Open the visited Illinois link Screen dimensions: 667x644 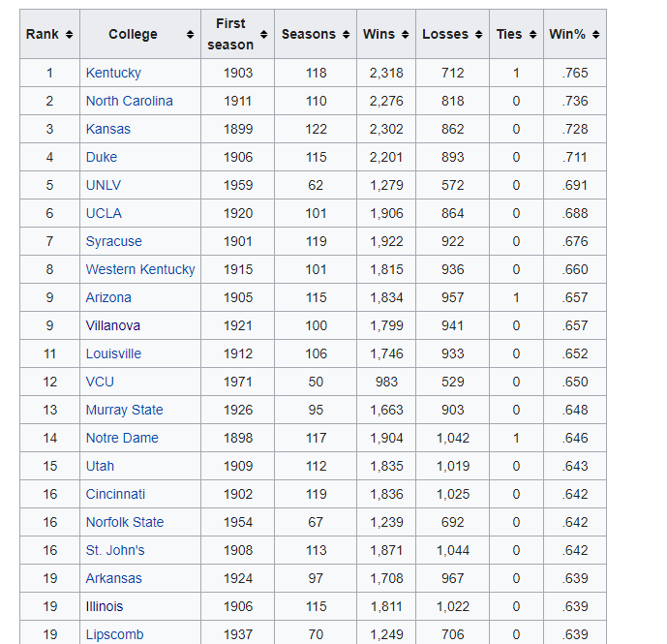pos(105,606)
